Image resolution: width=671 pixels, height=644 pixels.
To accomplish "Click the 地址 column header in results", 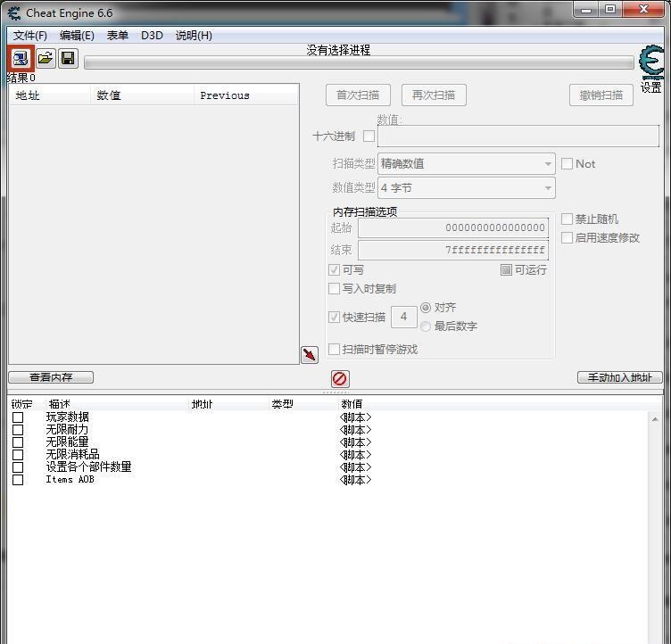I will click(x=50, y=95).
